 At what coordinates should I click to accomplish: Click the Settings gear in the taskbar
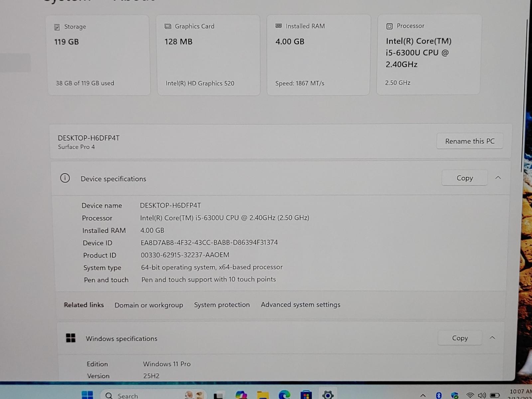click(x=328, y=395)
